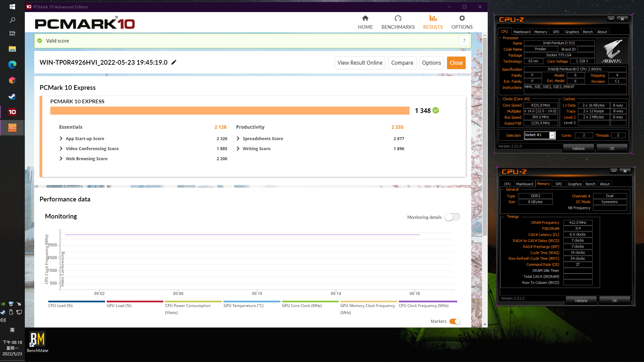Click the scrollbar down arrow in PCMark
Screen dimensions: 644x362
[x=485, y=324]
